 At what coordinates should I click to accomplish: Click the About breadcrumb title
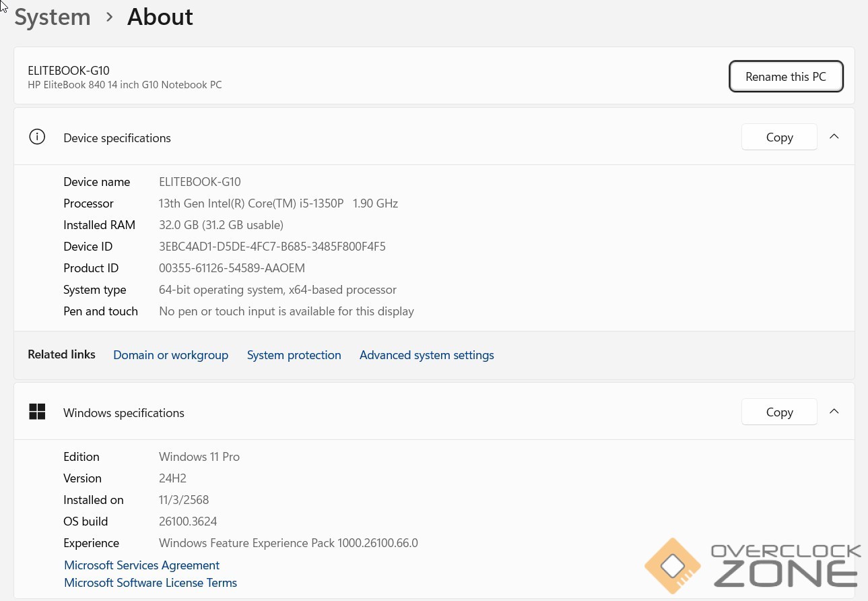(x=160, y=17)
